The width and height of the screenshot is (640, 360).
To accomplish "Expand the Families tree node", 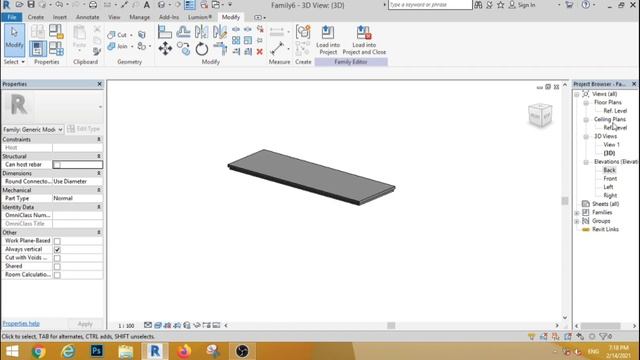I will pos(577,213).
